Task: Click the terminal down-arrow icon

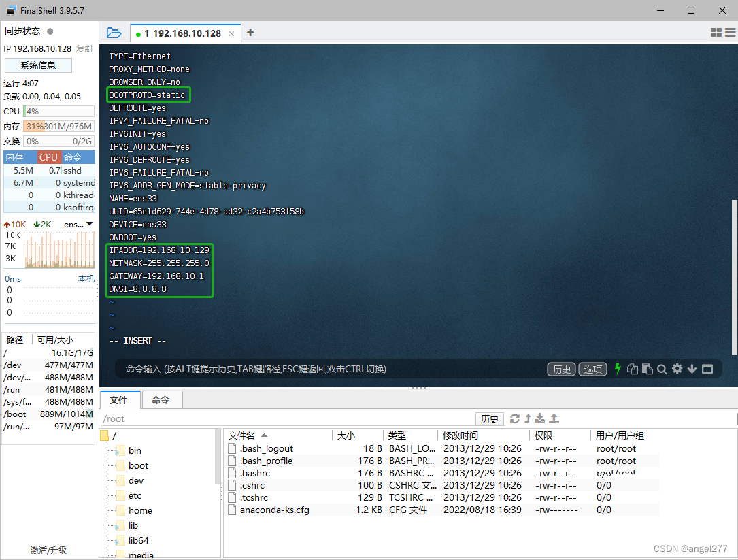Action: (x=692, y=369)
